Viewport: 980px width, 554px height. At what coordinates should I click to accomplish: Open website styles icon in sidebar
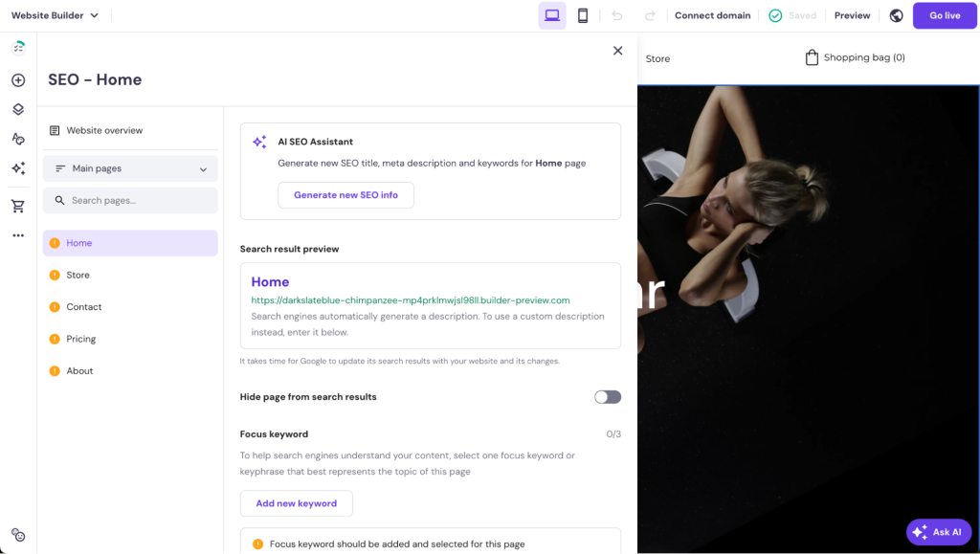click(x=19, y=139)
